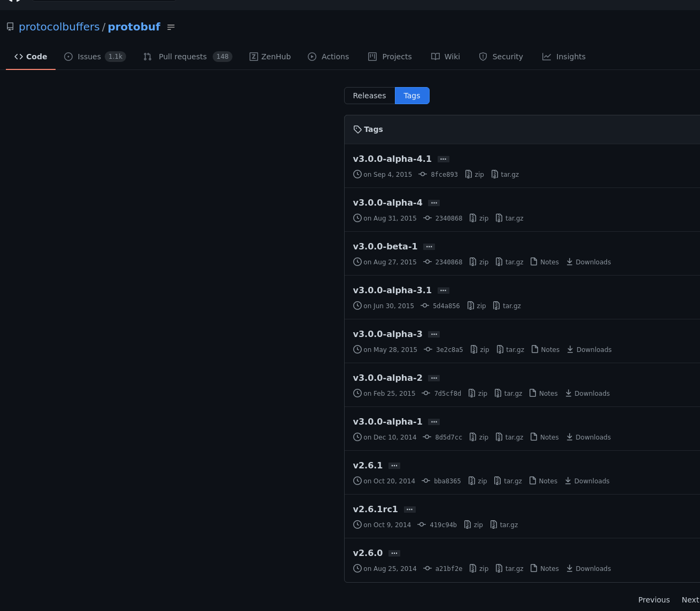Open the Wiki tab
This screenshot has height=611, width=700.
[445, 57]
